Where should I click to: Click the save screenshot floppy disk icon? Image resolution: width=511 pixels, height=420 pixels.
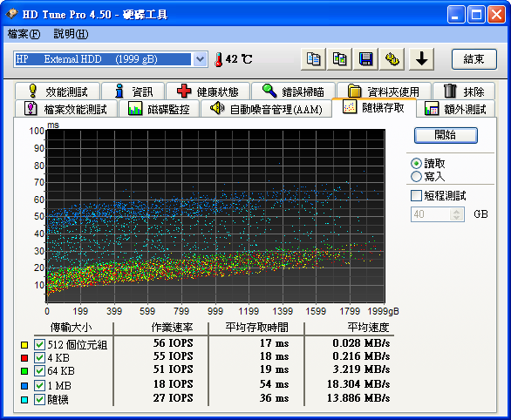pos(365,59)
